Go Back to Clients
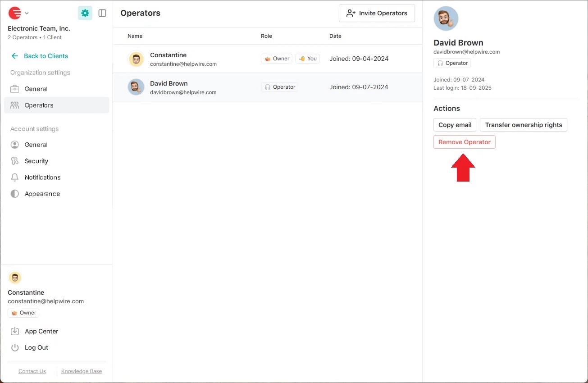588x383 pixels. (39, 56)
